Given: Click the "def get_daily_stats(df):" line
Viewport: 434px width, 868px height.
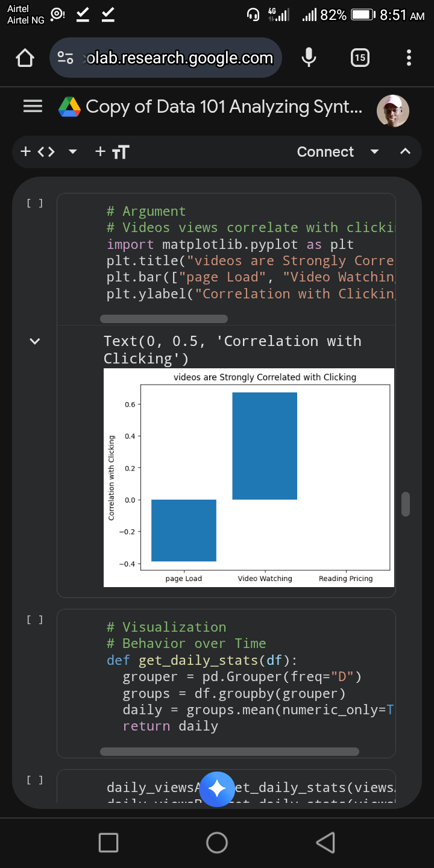Looking at the screenshot, I should click(x=202, y=660).
